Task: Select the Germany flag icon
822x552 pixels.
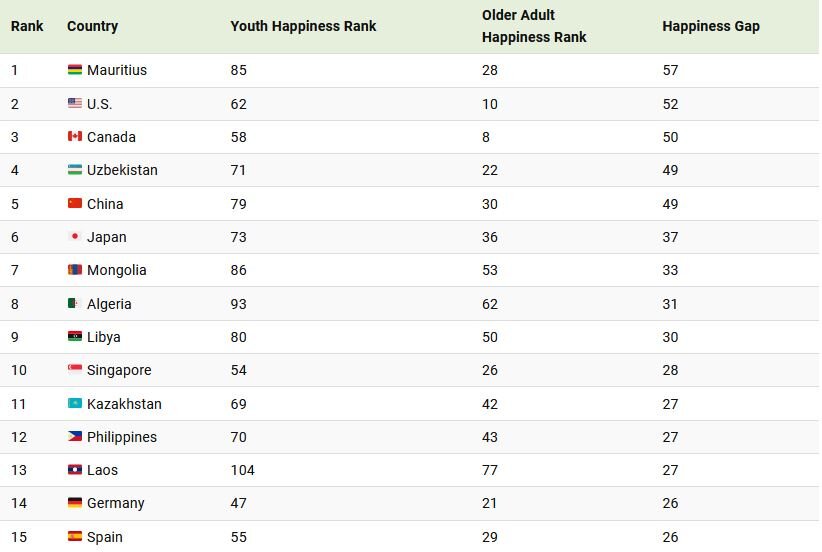Action: (x=75, y=503)
